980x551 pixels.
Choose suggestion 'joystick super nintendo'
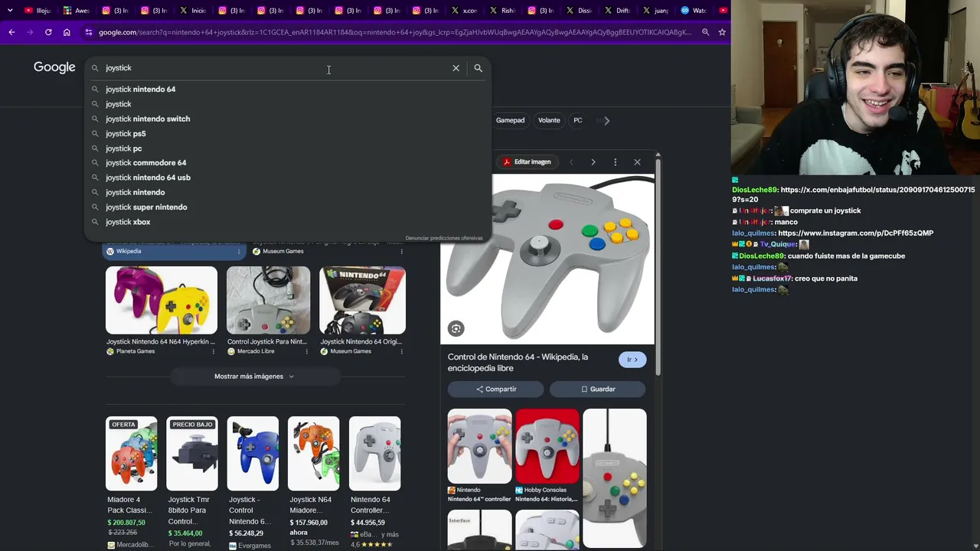(287, 207)
